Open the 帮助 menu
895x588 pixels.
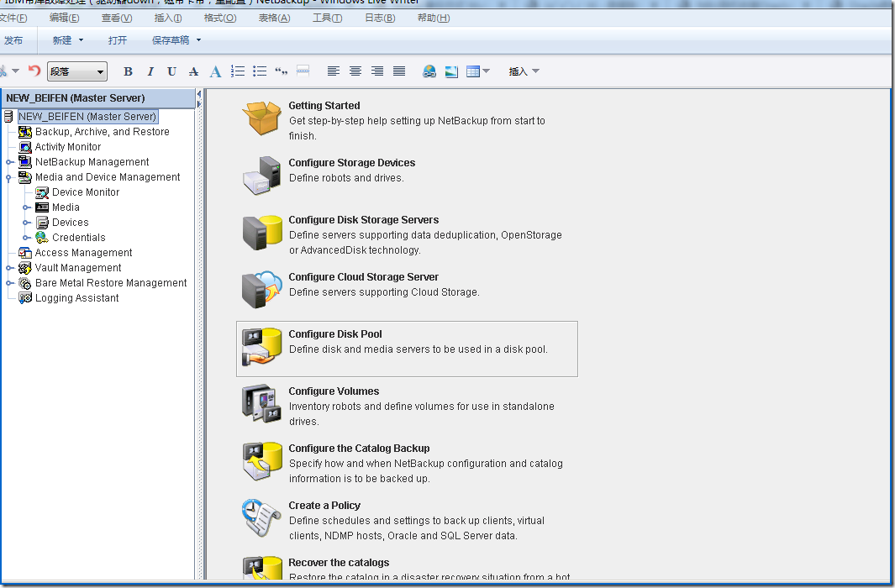point(434,18)
